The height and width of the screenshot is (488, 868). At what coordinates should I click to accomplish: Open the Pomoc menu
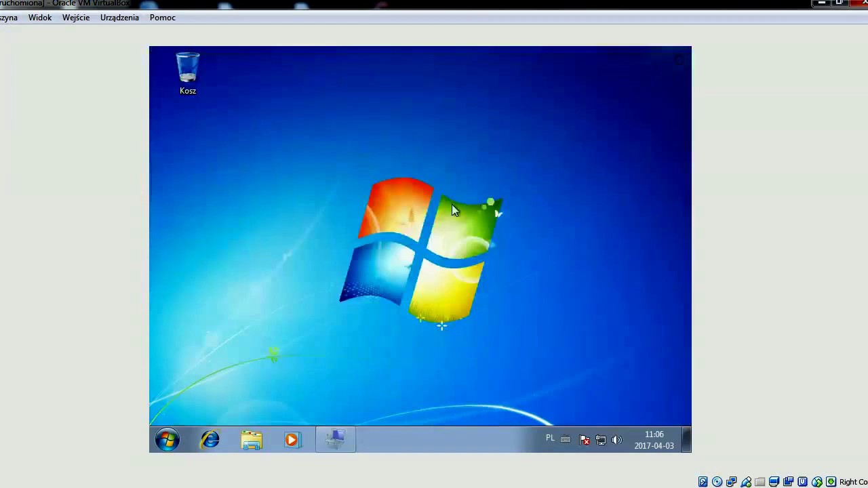pos(163,18)
